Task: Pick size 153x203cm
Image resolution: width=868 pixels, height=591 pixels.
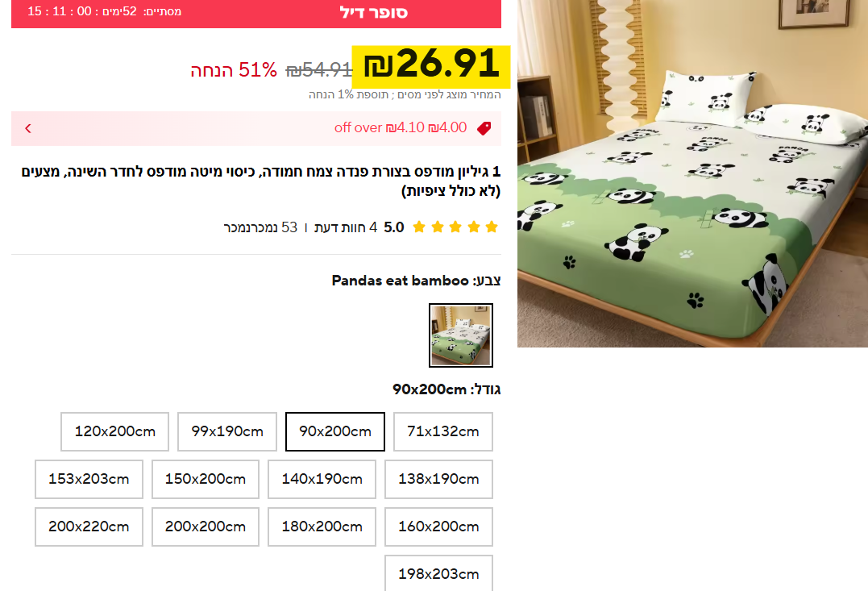Action: point(89,479)
